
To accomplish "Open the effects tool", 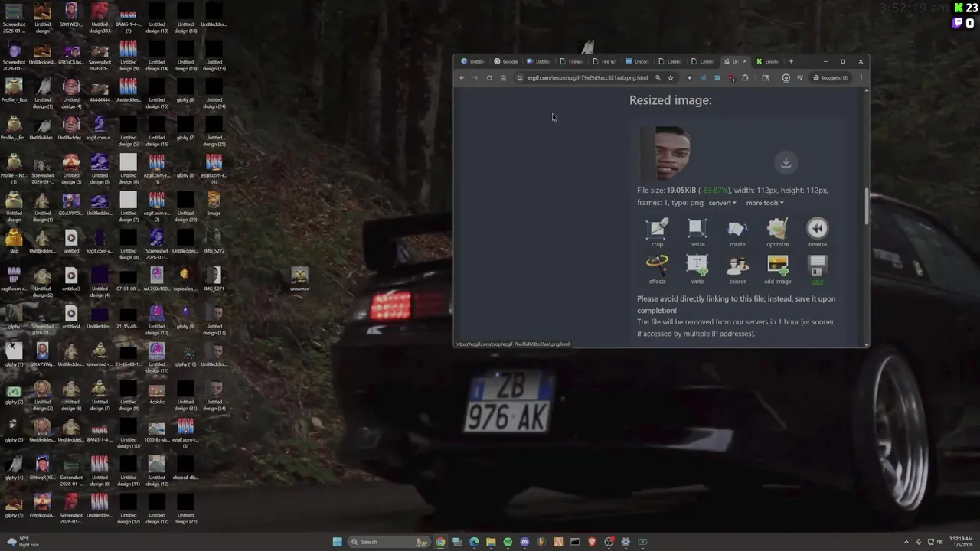I will point(657,269).
